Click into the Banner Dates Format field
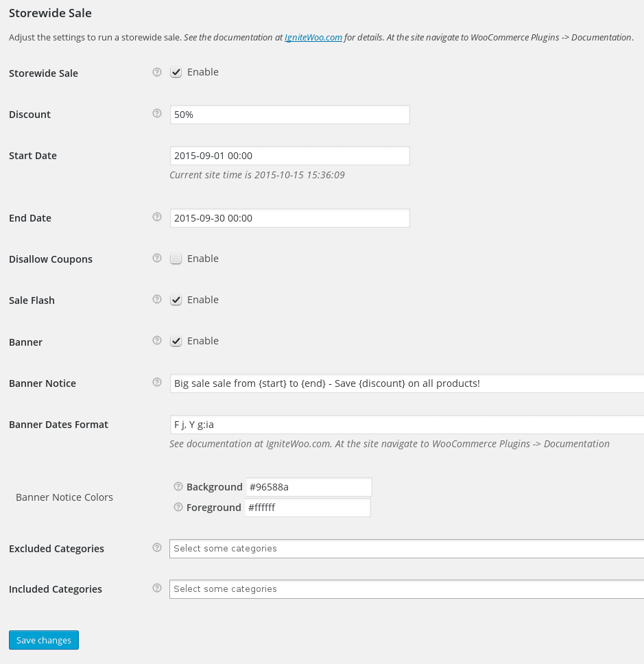 coord(407,425)
